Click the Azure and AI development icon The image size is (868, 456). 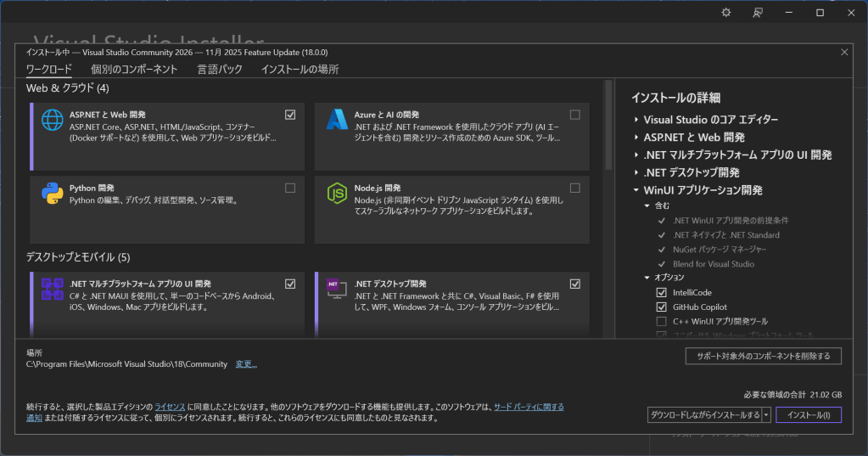(x=337, y=120)
